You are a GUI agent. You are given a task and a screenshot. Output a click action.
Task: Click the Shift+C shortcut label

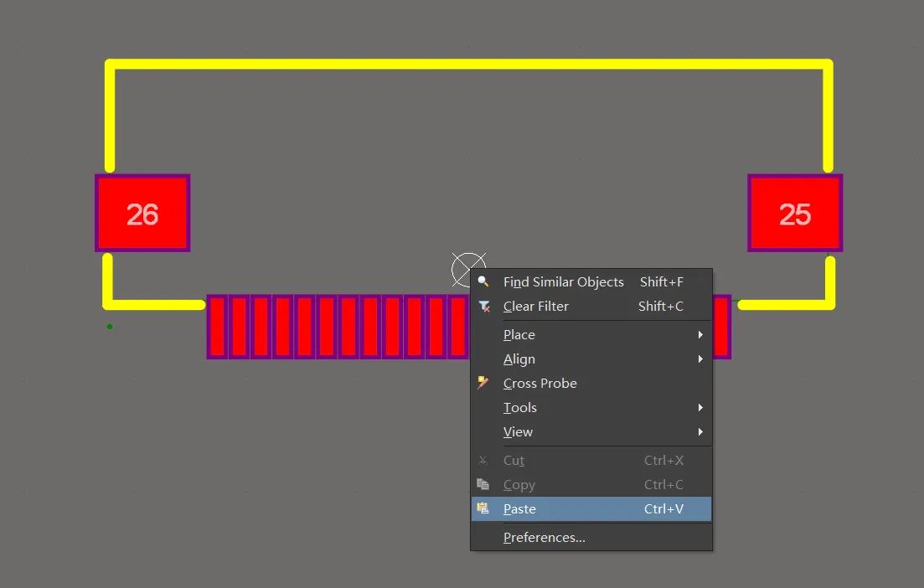click(661, 307)
